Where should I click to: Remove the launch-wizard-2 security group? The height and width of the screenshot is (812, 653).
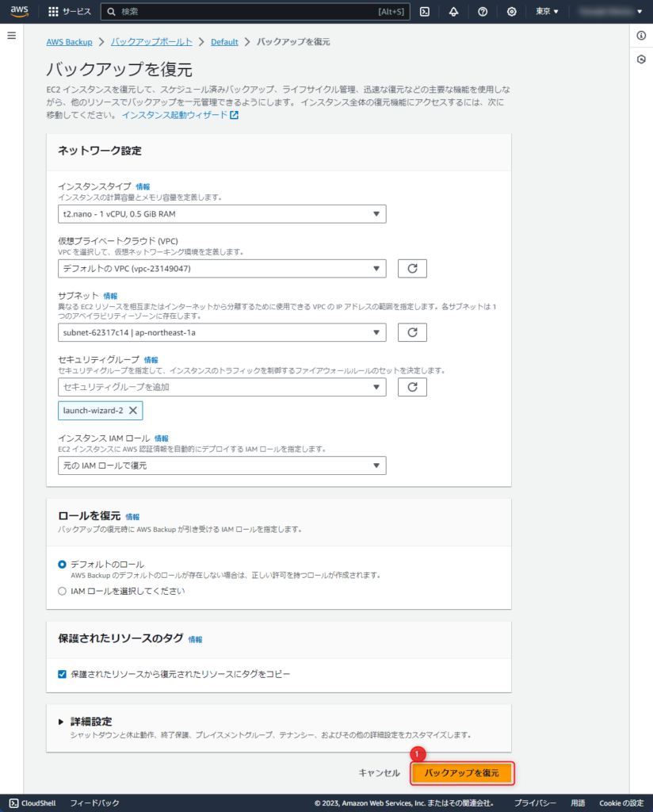click(133, 410)
